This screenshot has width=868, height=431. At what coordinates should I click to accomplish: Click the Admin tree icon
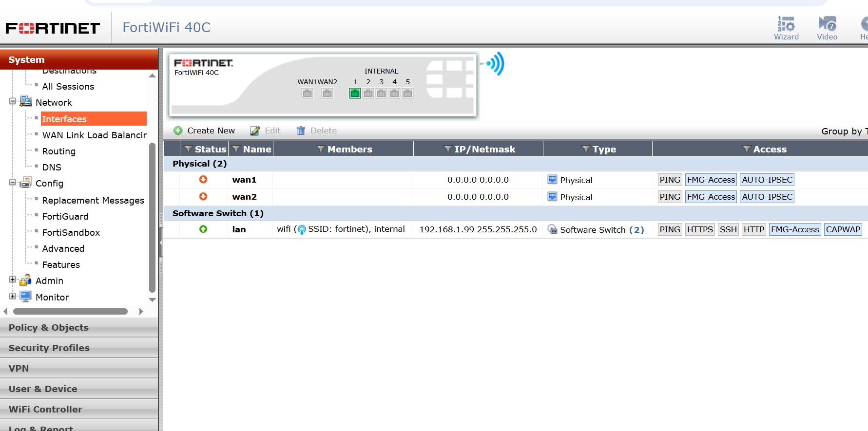[x=26, y=280]
